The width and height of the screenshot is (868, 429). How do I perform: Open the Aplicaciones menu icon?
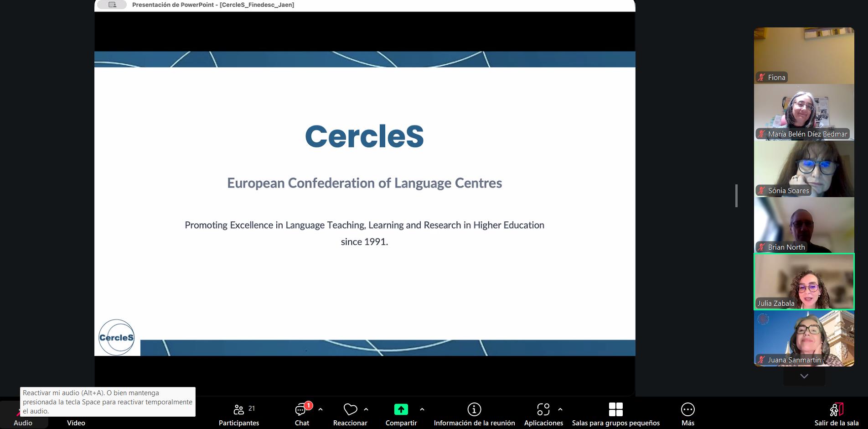click(x=543, y=409)
